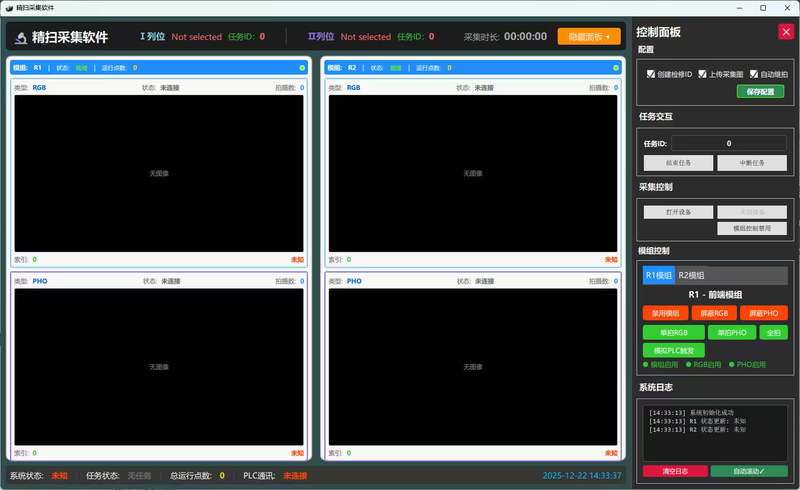The height and width of the screenshot is (490, 800).
Task: Click the PHO启用 green indicator
Action: pyautogui.click(x=732, y=364)
